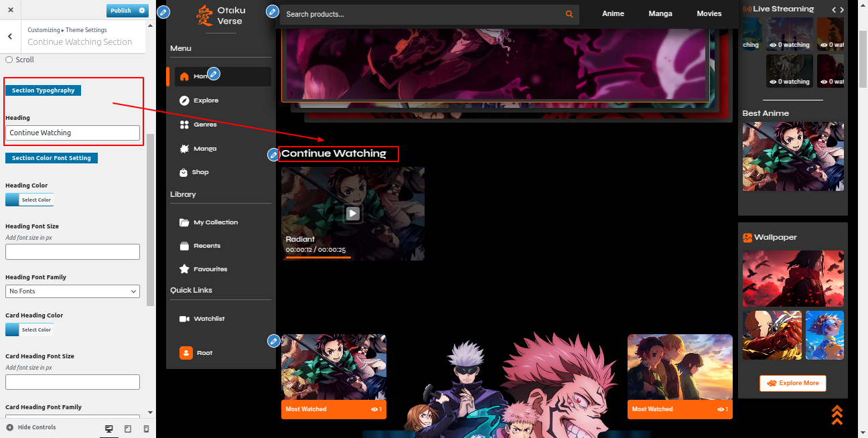Switch to mobile preview icon

pyautogui.click(x=146, y=428)
